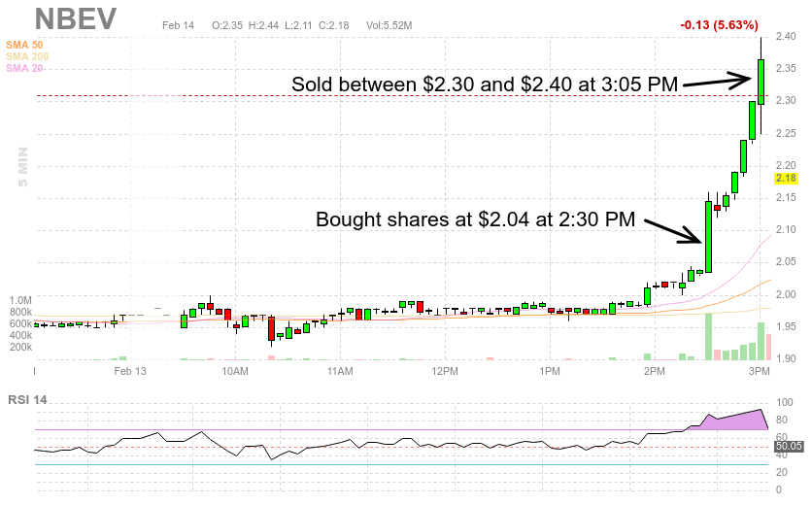Click the Vol:5.52M volume value
The width and height of the screenshot is (812, 505).
click(389, 25)
